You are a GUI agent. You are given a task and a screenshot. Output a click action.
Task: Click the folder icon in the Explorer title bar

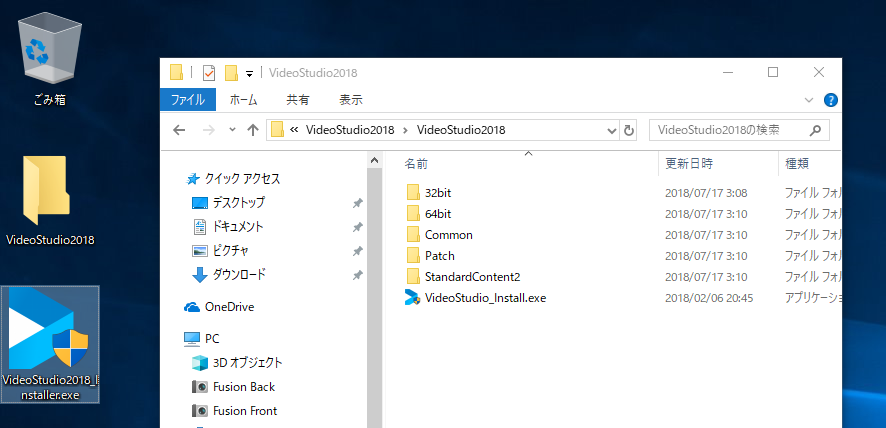point(176,72)
